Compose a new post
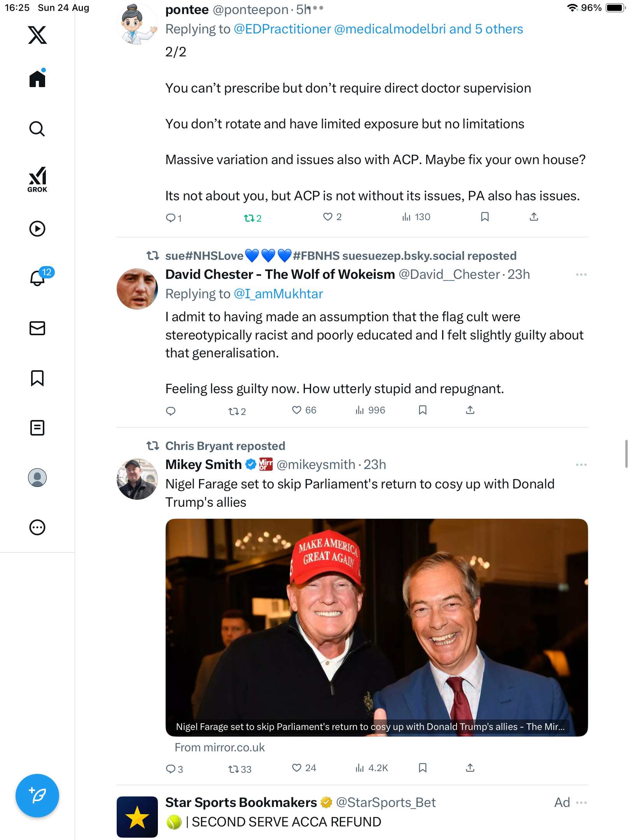This screenshot has width=630, height=840. click(x=37, y=796)
